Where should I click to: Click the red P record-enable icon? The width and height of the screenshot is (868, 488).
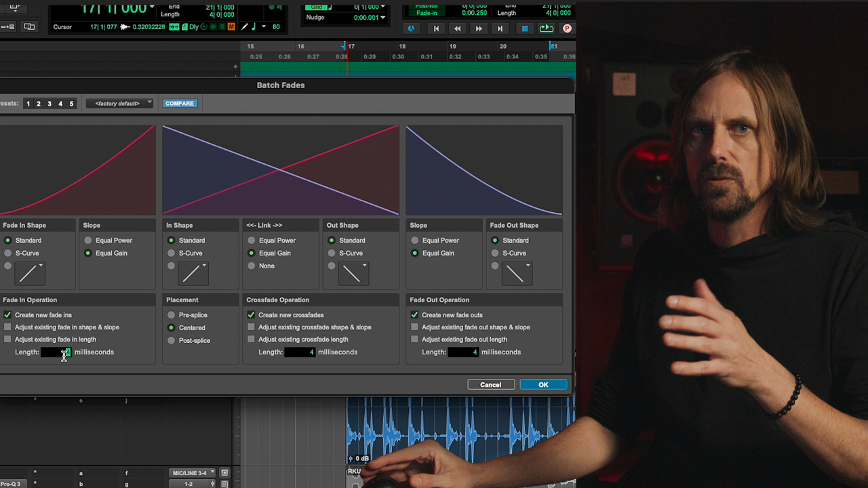567,28
